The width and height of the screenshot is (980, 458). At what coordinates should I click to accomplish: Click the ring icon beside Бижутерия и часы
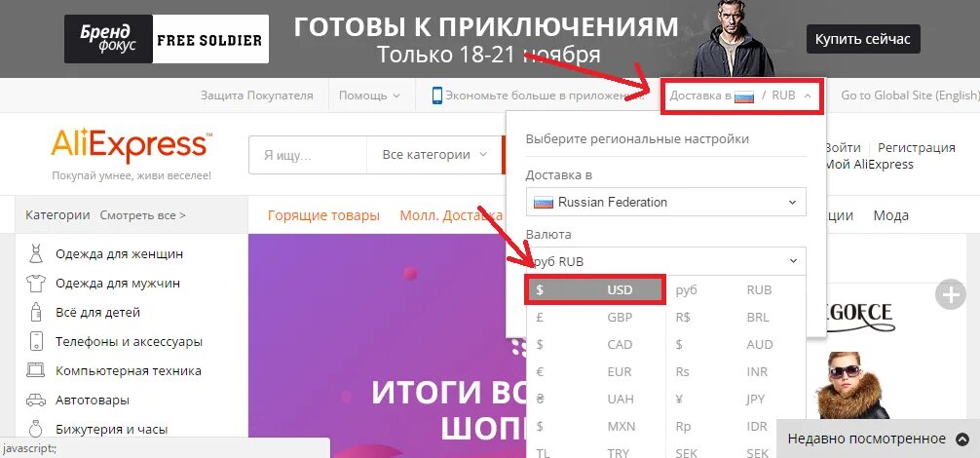[x=36, y=429]
